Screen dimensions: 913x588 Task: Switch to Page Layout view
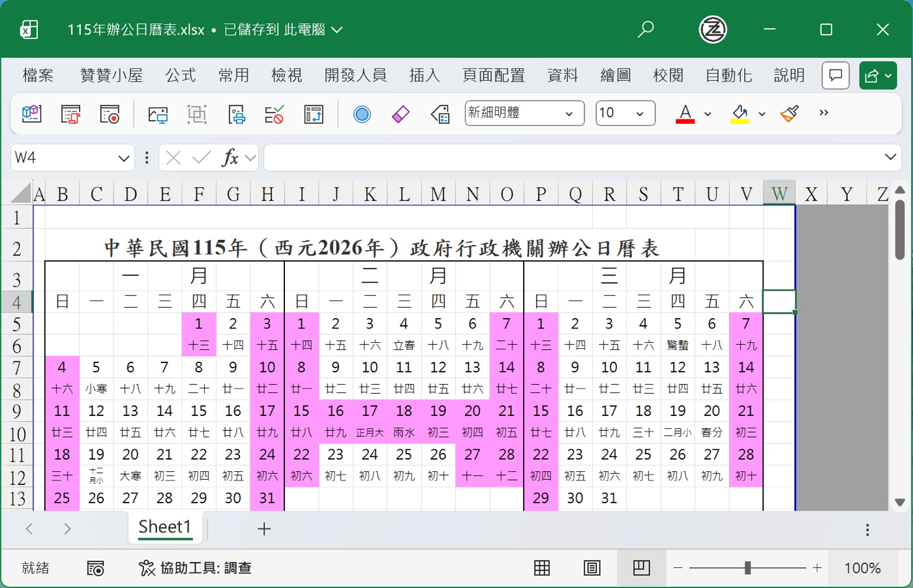pyautogui.click(x=591, y=568)
